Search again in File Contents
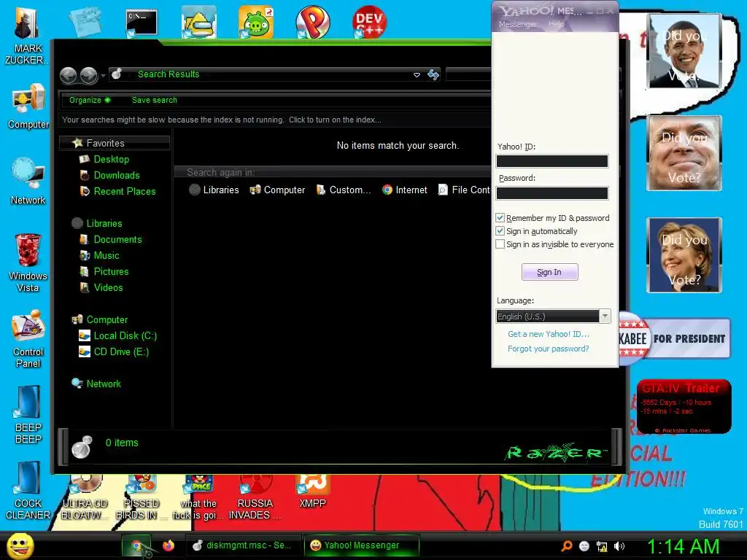Image resolution: width=747 pixels, height=560 pixels. click(x=465, y=190)
